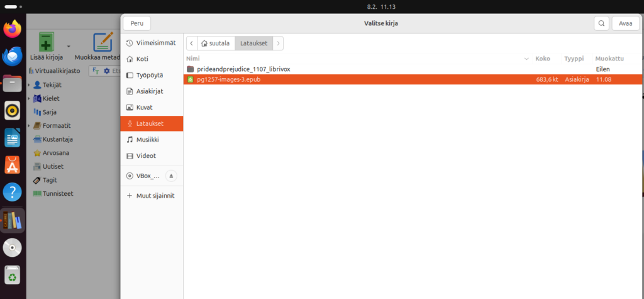
Task: Launch Thunderbird mail from the dock
Action: click(x=13, y=56)
